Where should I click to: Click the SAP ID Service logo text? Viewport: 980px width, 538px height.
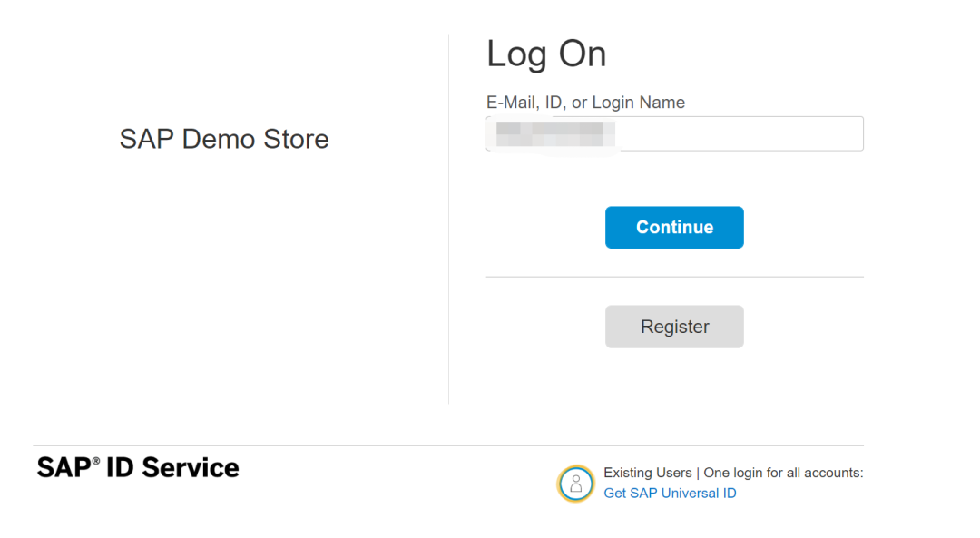138,468
